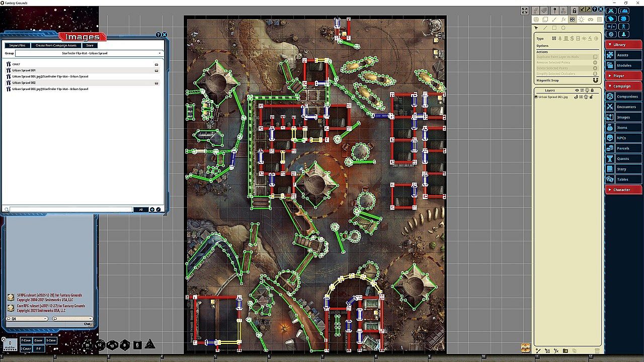
Task: Open the GM speaker dropdown in chat
Action: pyautogui.click(x=27, y=318)
